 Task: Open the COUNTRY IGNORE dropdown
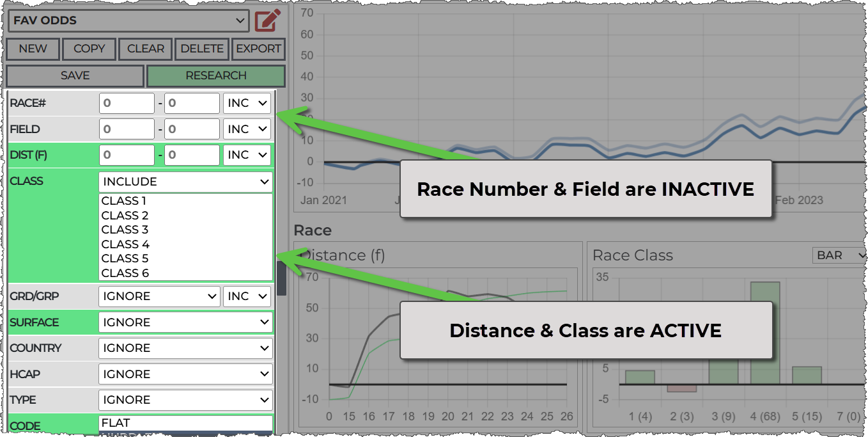click(185, 349)
